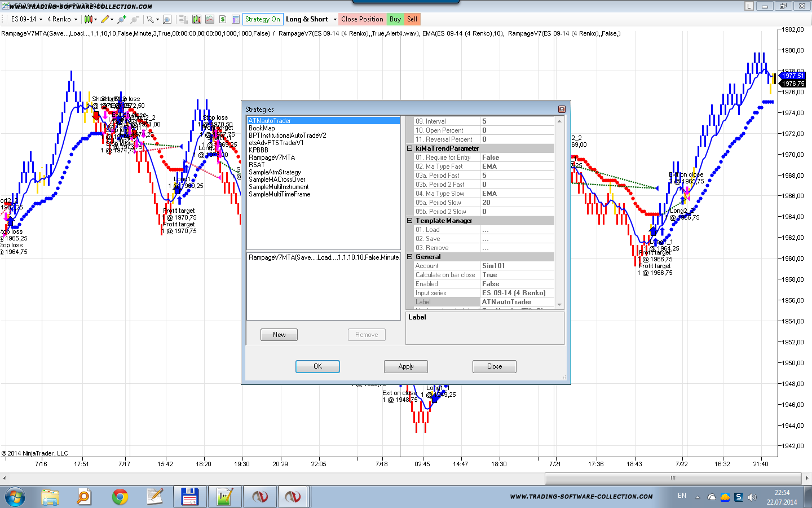Screen dimensions: 812x508
Task: Toggle the Strategy On button
Action: [262, 19]
